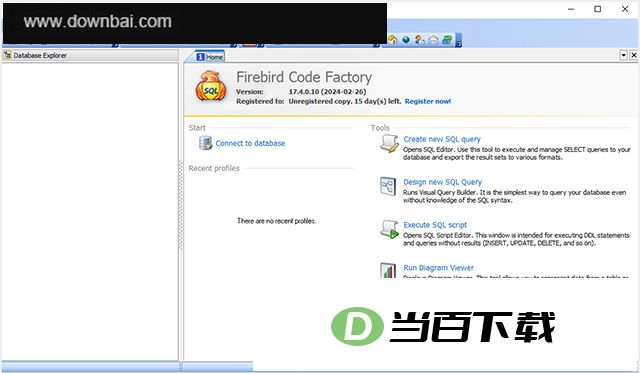Open Create new SQL query link
This screenshot has width=640, height=374.
point(442,139)
